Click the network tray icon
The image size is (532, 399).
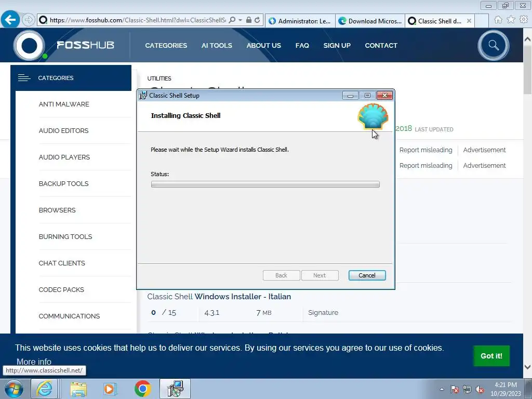(x=467, y=389)
